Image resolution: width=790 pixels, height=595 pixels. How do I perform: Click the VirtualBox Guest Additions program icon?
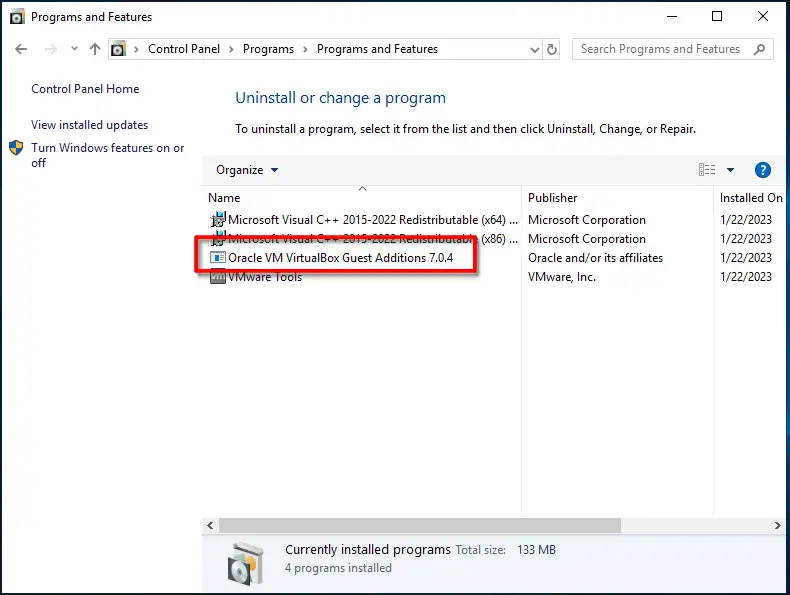pos(218,257)
